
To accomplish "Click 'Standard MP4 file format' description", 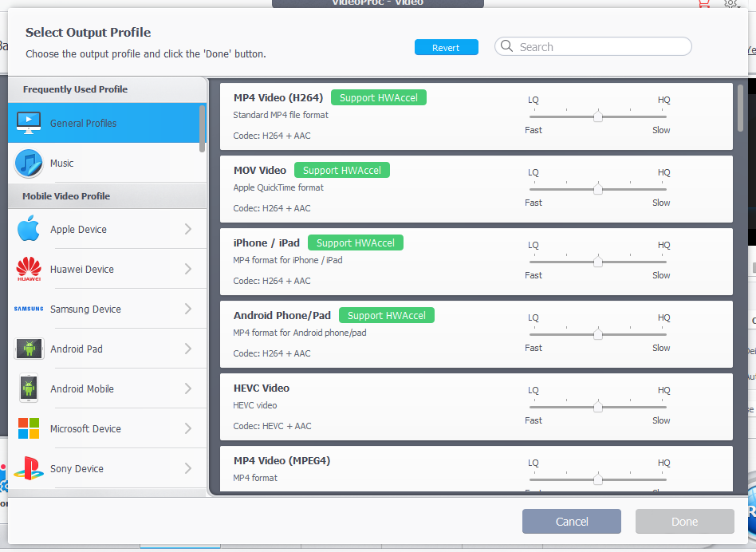I will pyautogui.click(x=281, y=115).
